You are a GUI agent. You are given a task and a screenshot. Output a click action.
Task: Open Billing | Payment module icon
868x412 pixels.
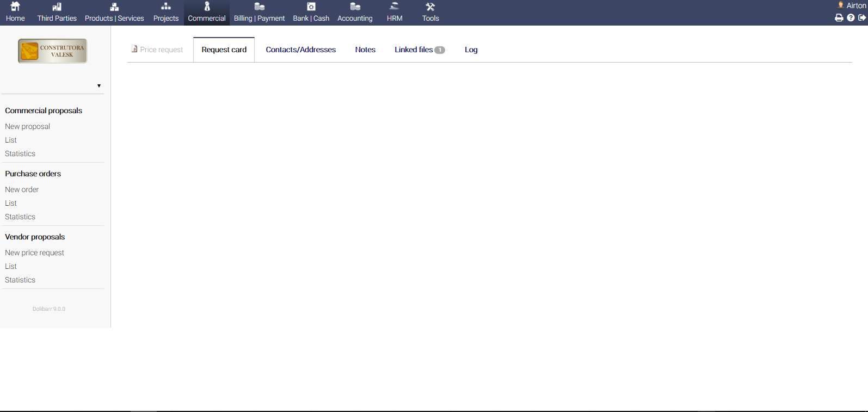[x=259, y=7]
